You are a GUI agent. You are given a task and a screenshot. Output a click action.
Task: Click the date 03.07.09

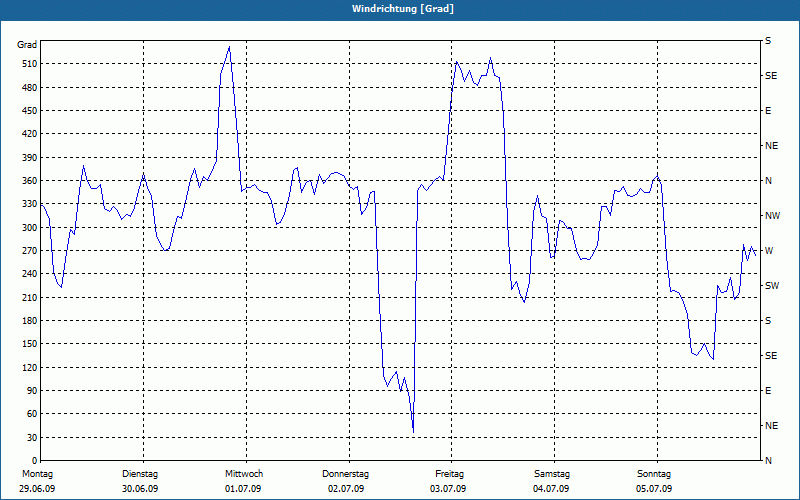[x=448, y=489]
